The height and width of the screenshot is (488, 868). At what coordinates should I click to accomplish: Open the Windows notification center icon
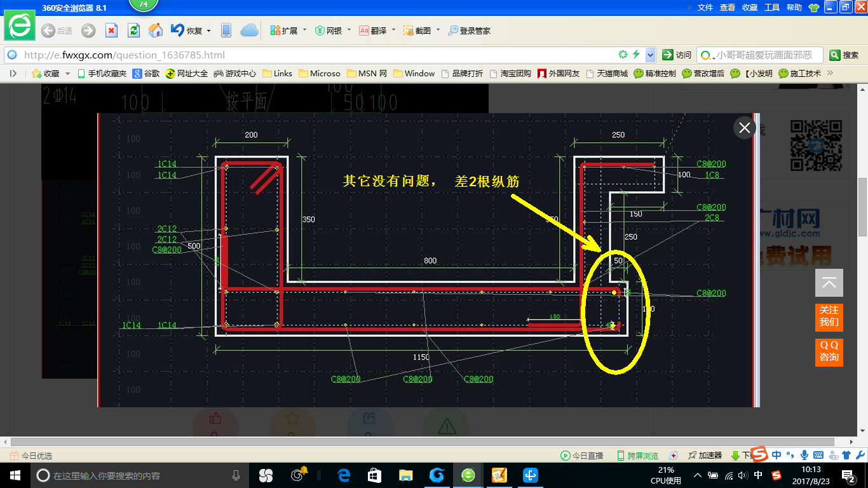(x=848, y=475)
